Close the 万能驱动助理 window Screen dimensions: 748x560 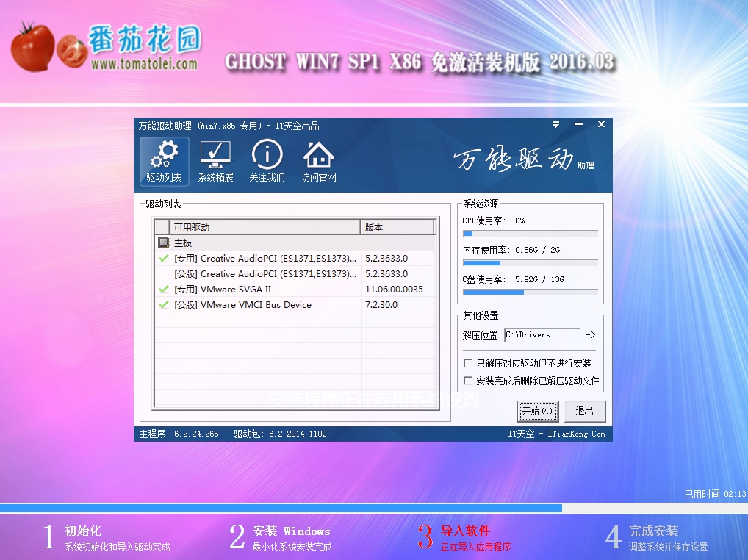tap(602, 124)
